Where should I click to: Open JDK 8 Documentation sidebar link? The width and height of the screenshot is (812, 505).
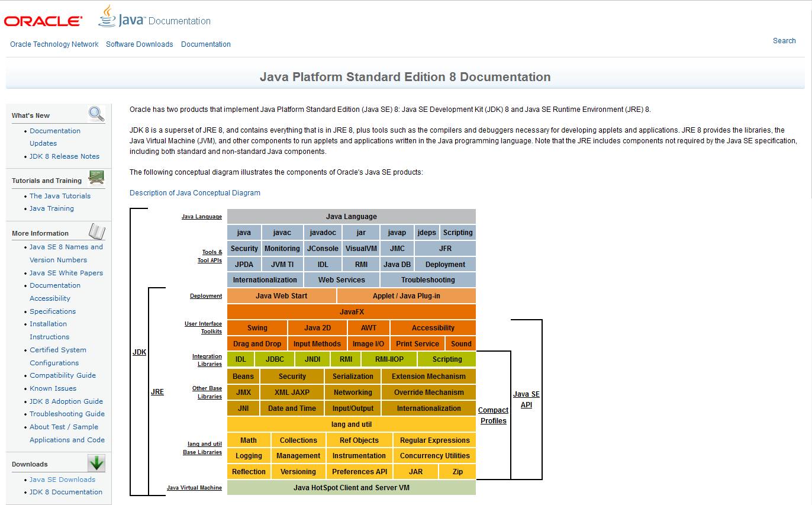(66, 492)
